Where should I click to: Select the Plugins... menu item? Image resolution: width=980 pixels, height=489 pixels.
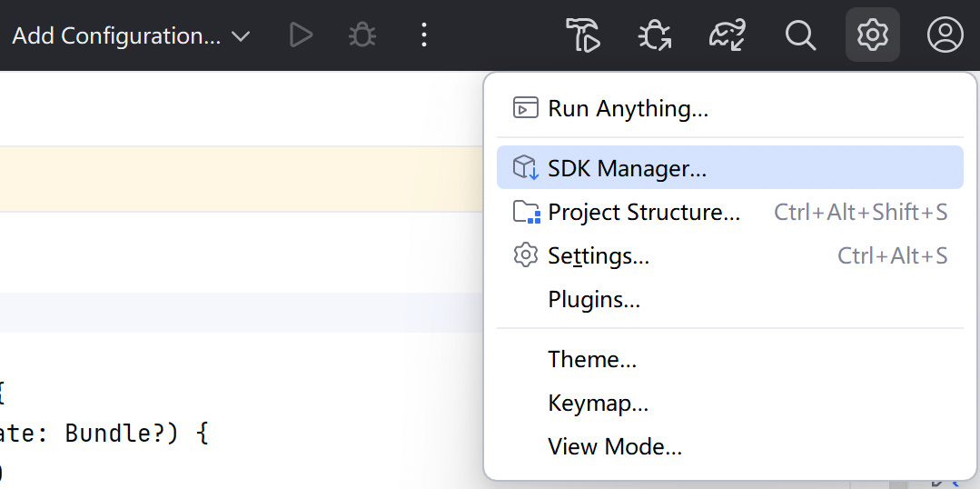tap(594, 300)
